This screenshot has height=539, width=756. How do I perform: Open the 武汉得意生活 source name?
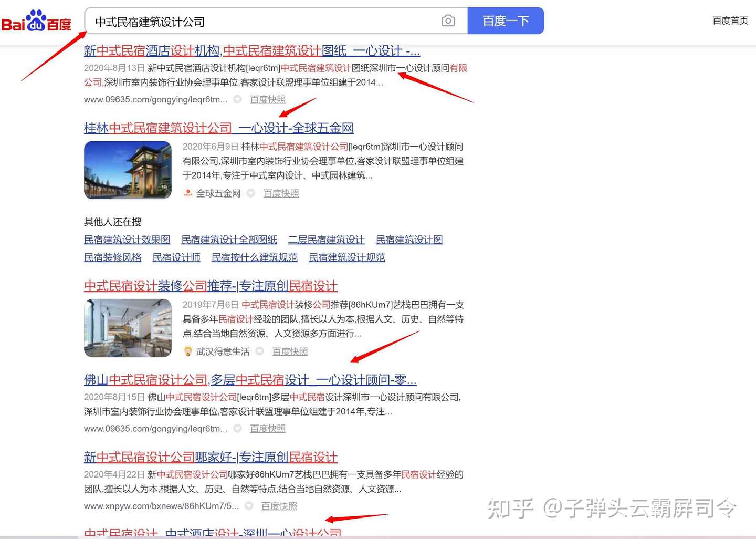[x=223, y=351]
